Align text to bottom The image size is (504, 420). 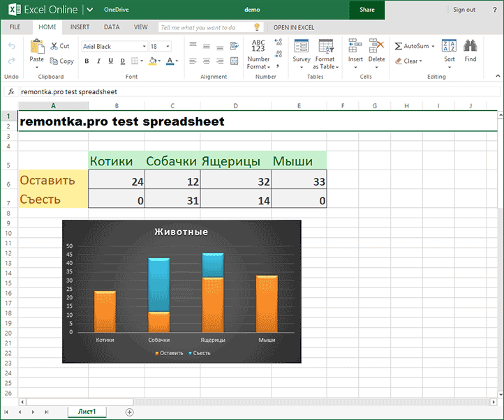click(x=220, y=47)
